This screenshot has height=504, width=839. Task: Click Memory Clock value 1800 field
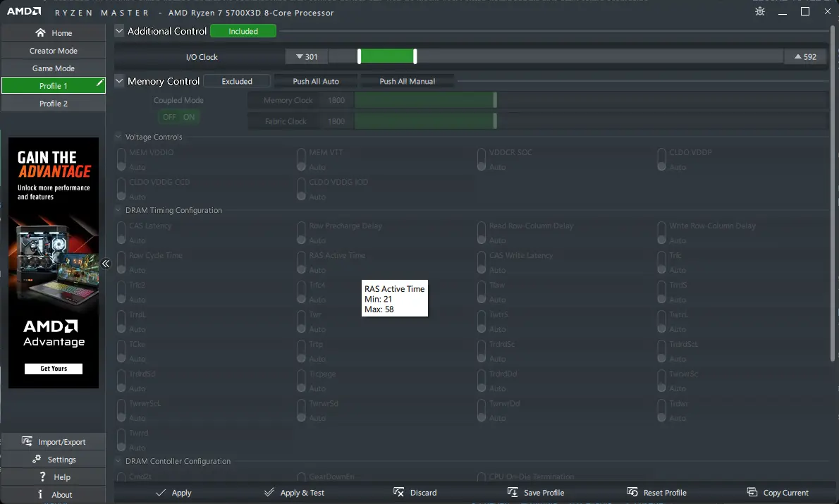tap(336, 100)
